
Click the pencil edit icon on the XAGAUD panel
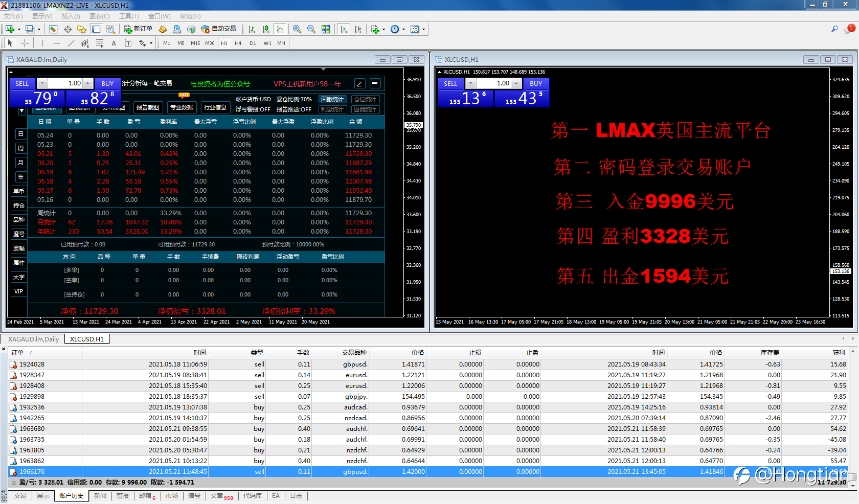360,83
